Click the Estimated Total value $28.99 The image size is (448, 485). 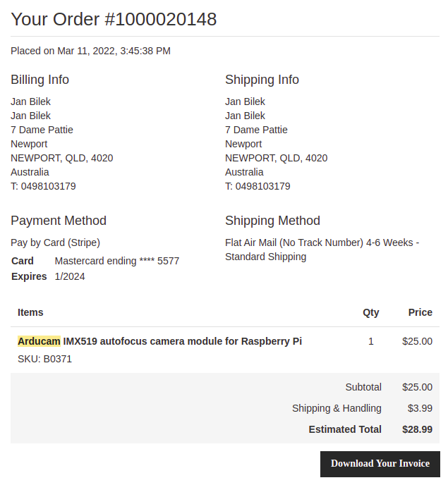417,429
